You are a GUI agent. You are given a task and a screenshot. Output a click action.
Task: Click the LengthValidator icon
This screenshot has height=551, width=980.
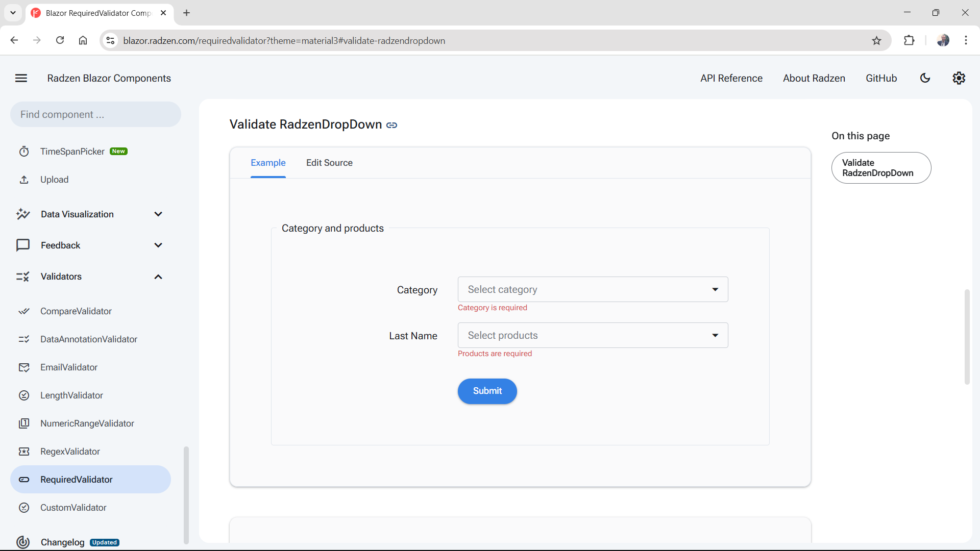(24, 395)
